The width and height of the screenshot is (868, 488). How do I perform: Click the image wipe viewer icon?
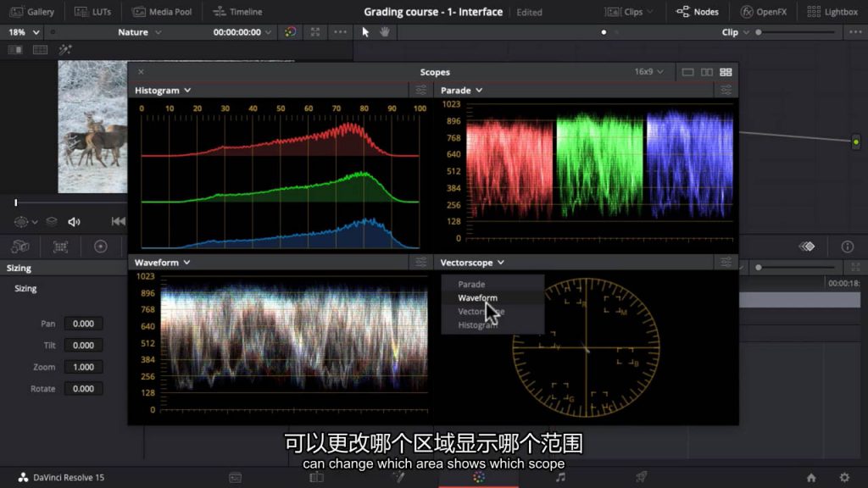point(15,50)
